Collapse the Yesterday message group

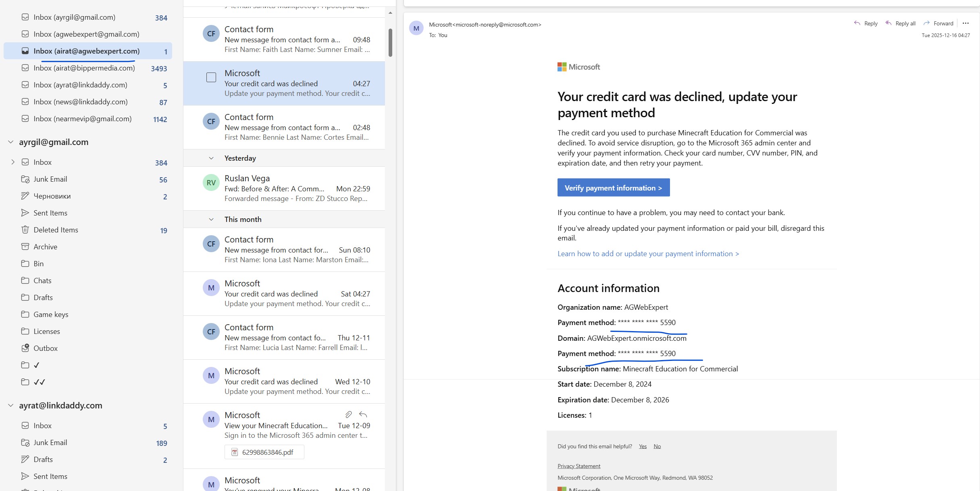pyautogui.click(x=211, y=158)
